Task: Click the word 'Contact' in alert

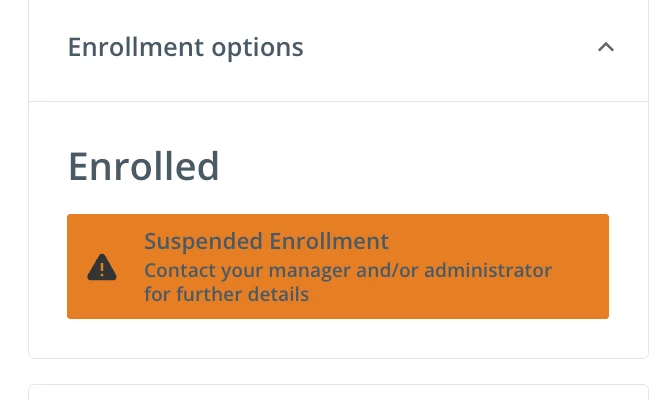Action: point(180,270)
